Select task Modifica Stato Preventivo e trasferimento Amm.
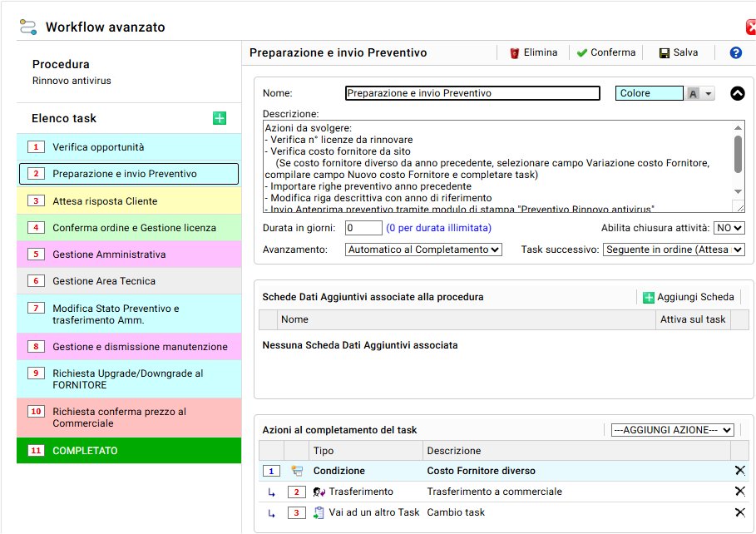 [129, 314]
